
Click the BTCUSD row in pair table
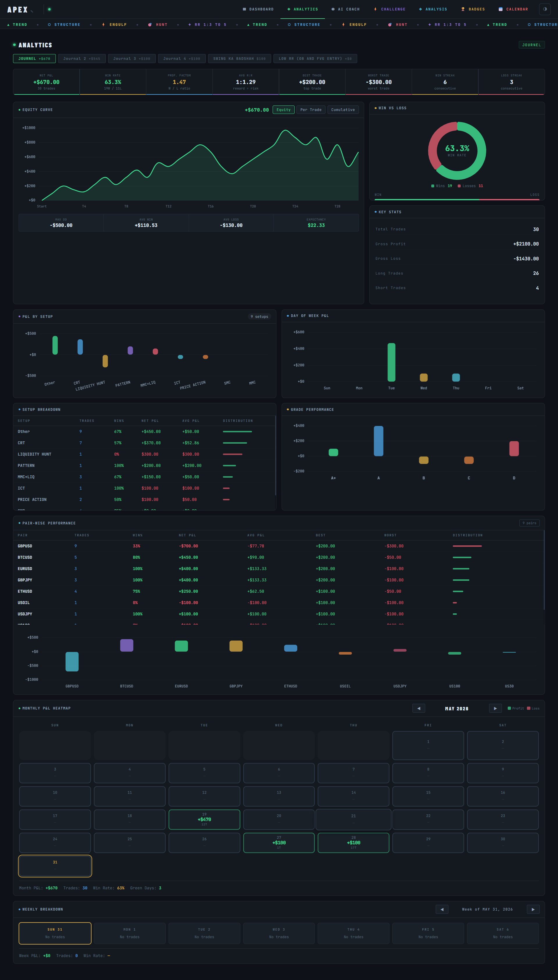279,558
